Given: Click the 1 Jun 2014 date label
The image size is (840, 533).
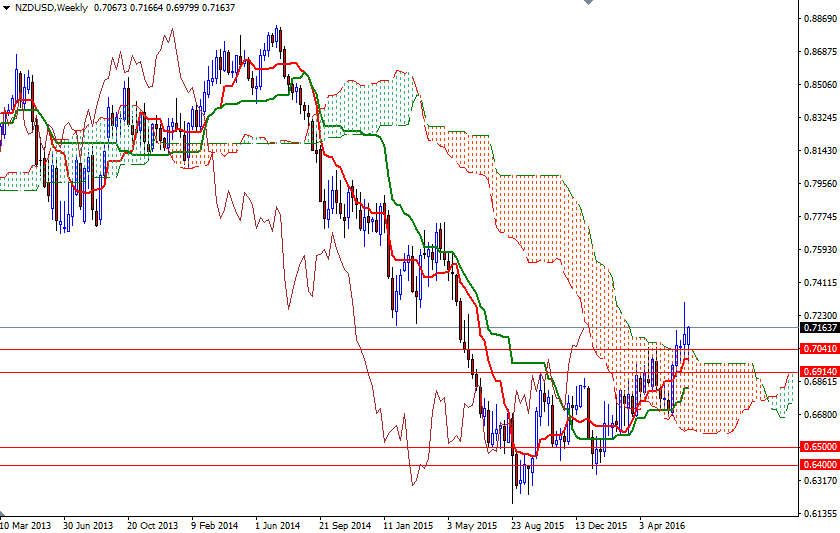Looking at the screenshot, I should (277, 524).
